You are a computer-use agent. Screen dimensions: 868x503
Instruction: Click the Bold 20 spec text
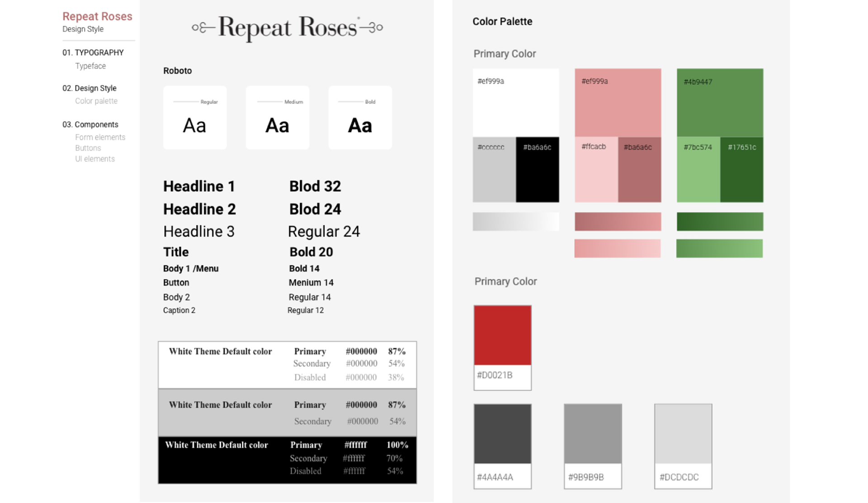(x=311, y=252)
